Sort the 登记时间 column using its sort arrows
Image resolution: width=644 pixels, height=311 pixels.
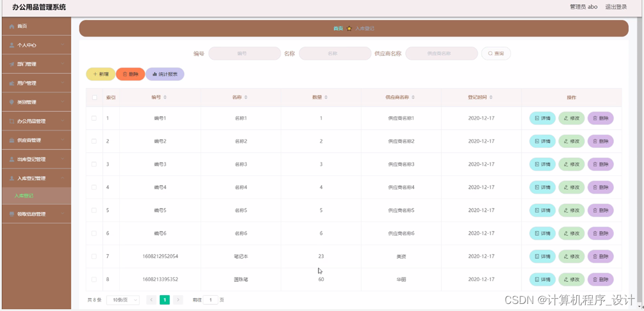[491, 97]
